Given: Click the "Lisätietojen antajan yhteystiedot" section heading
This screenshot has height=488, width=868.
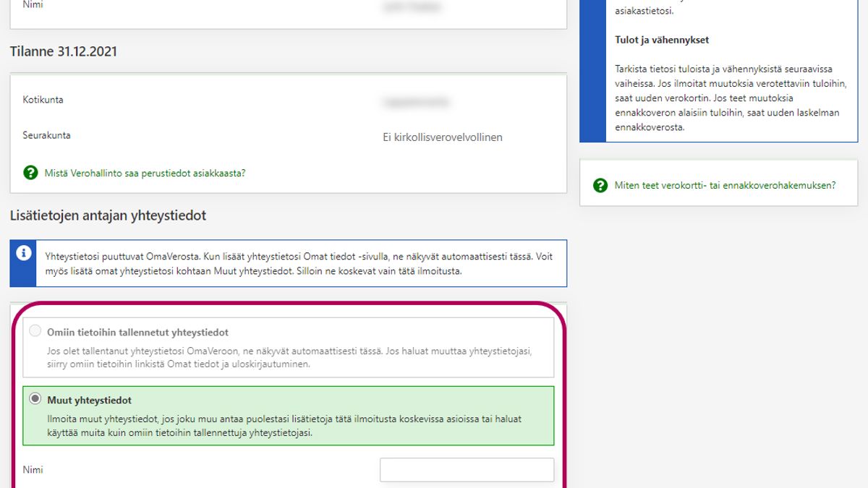Looking at the screenshot, I should click(108, 215).
